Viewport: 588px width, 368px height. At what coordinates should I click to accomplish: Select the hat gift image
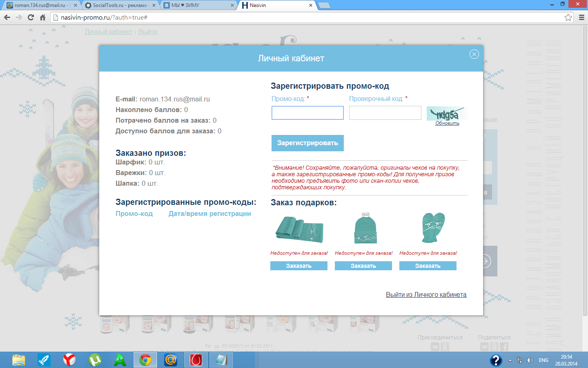coord(365,228)
